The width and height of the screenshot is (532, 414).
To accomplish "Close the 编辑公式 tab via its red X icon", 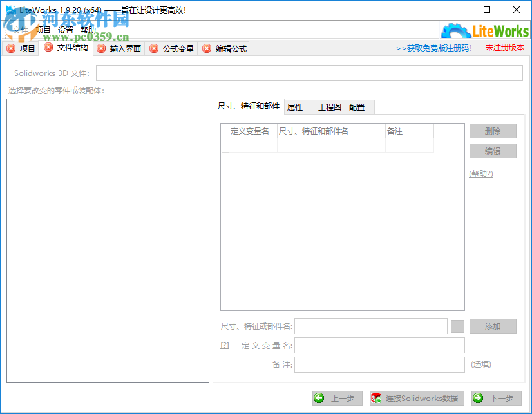I will tap(206, 47).
